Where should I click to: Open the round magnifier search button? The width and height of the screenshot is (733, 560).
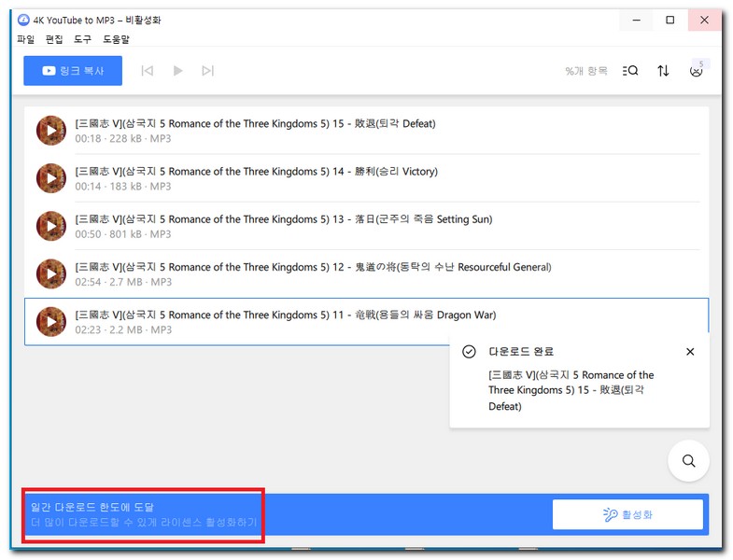point(688,461)
